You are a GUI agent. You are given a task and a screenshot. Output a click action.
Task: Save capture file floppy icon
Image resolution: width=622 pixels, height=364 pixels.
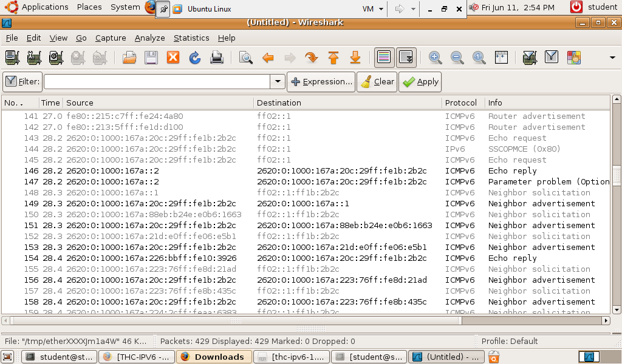pos(151,58)
